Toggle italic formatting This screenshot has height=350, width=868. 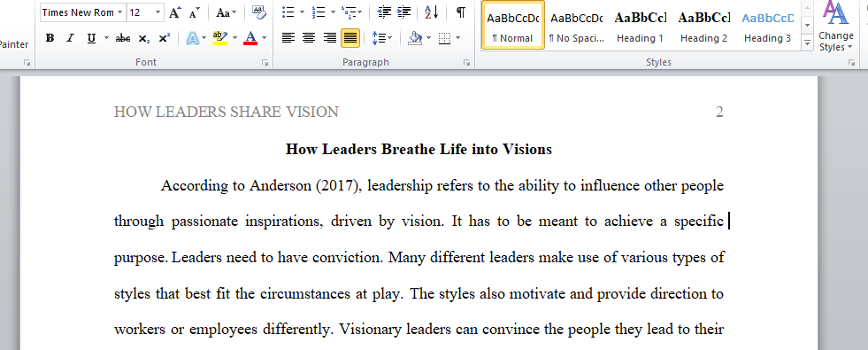tap(70, 38)
